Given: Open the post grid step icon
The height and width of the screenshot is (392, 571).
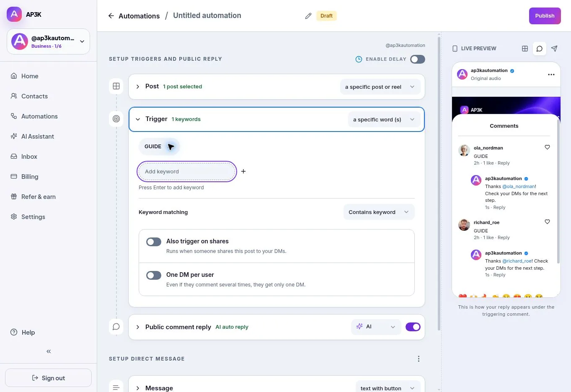Looking at the screenshot, I should tap(116, 86).
